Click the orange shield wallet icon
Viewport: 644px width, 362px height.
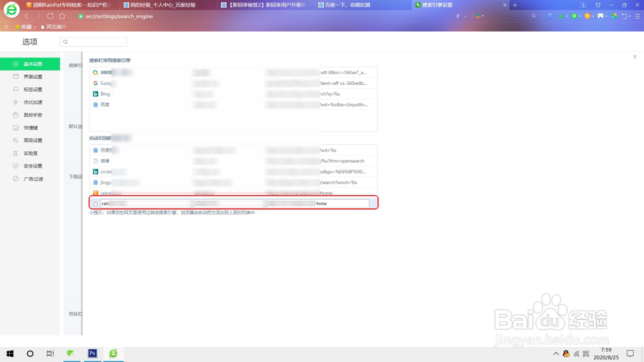point(587,16)
